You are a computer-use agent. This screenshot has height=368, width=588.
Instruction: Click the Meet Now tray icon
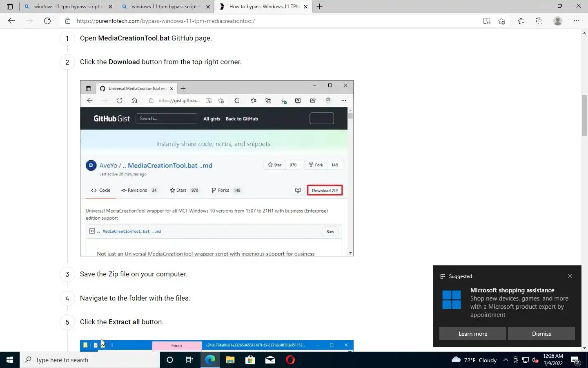(516, 360)
